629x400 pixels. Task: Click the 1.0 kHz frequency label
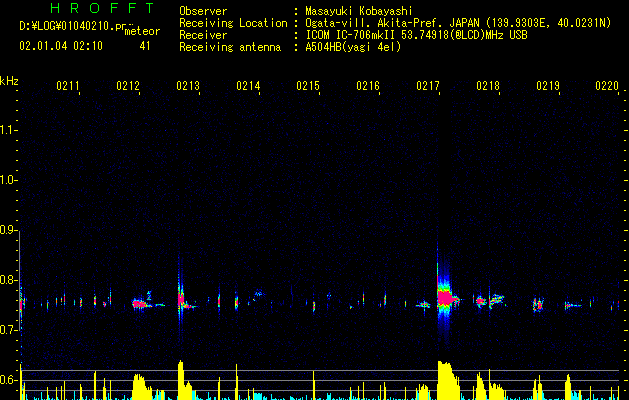8,180
